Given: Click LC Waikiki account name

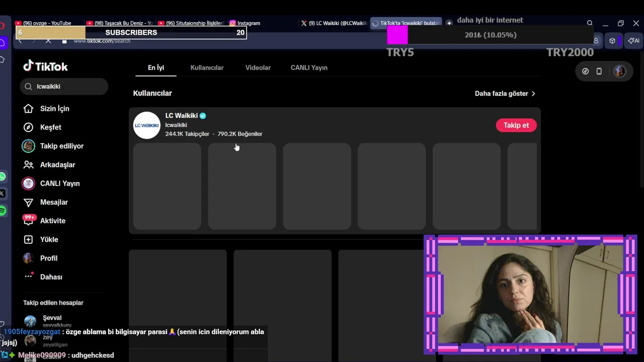Looking at the screenshot, I should point(182,116).
